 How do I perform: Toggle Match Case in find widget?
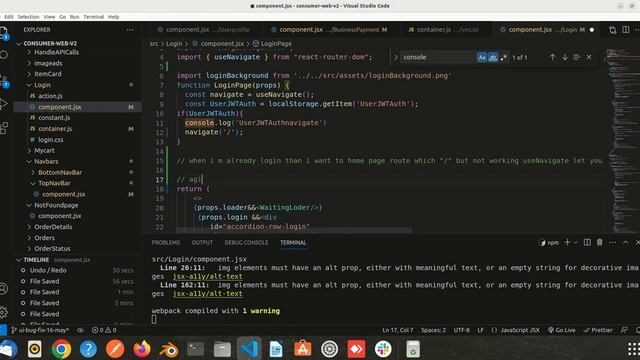(482, 58)
